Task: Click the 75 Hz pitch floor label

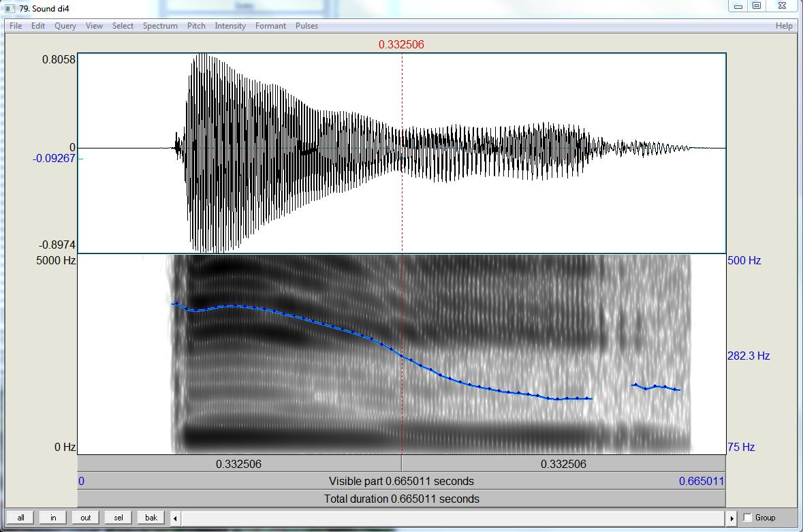Action: point(741,447)
